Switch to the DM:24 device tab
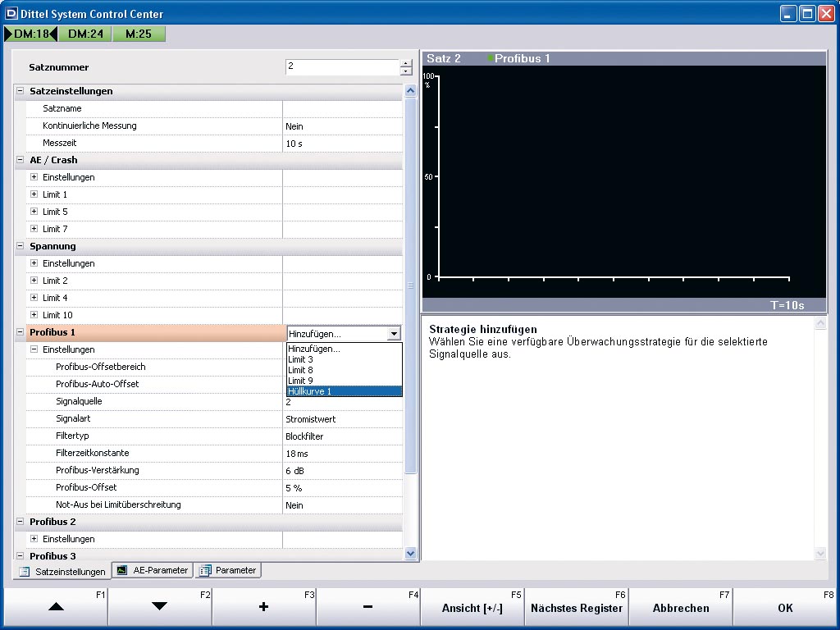This screenshot has height=630, width=840. click(84, 34)
